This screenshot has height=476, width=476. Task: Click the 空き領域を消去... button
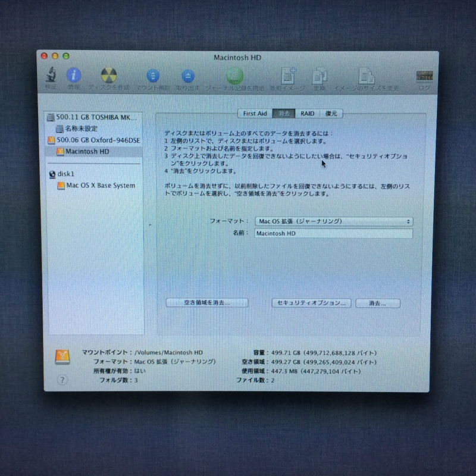pyautogui.click(x=207, y=303)
